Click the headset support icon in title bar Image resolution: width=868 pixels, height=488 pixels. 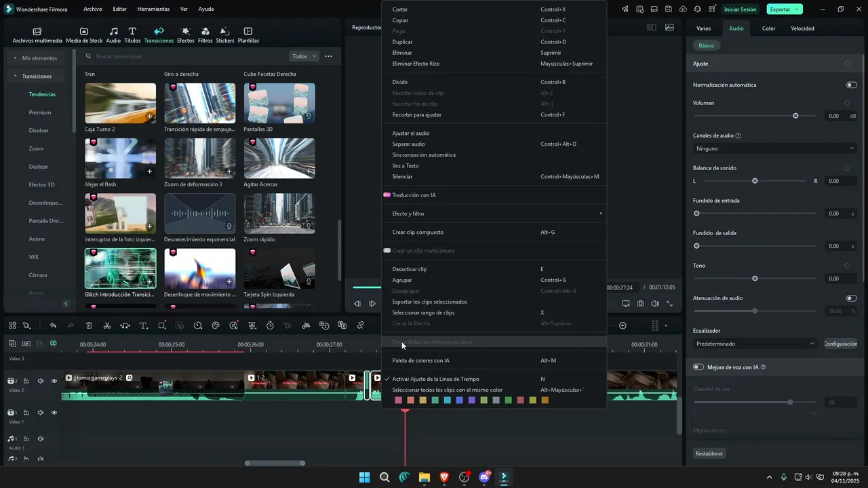[x=697, y=9]
